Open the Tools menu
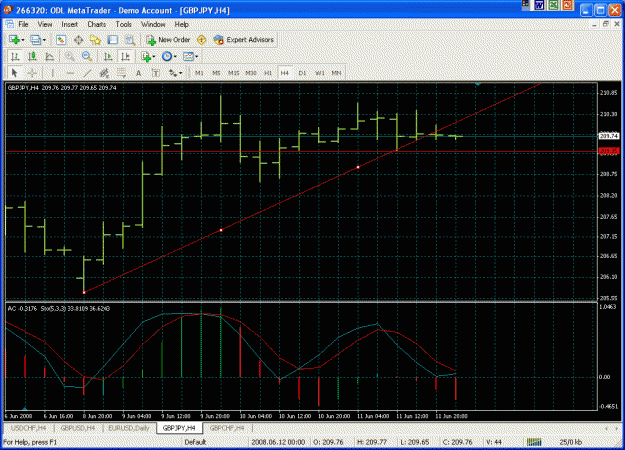The width and height of the screenshot is (625, 450). click(124, 24)
